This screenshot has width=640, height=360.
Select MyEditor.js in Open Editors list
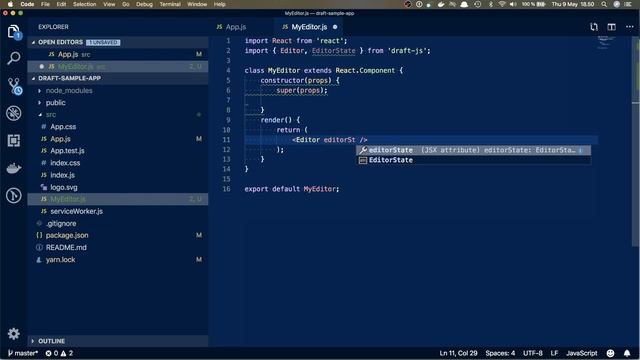click(x=118, y=67)
